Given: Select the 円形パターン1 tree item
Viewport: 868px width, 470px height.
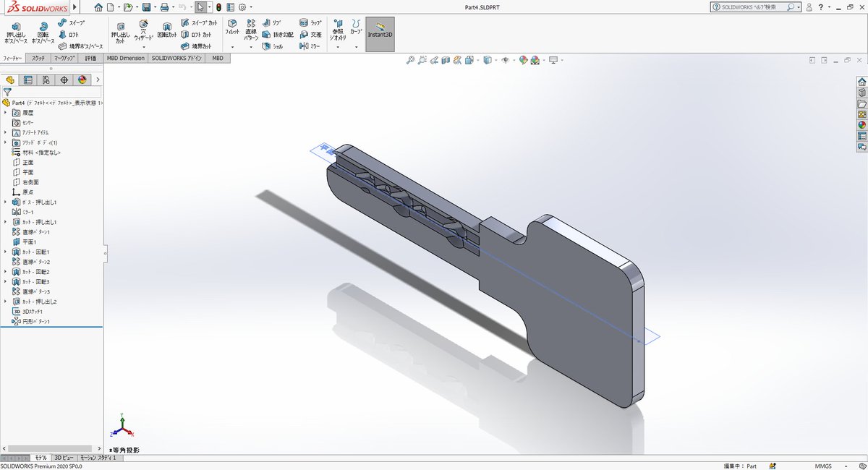Looking at the screenshot, I should tap(30, 320).
